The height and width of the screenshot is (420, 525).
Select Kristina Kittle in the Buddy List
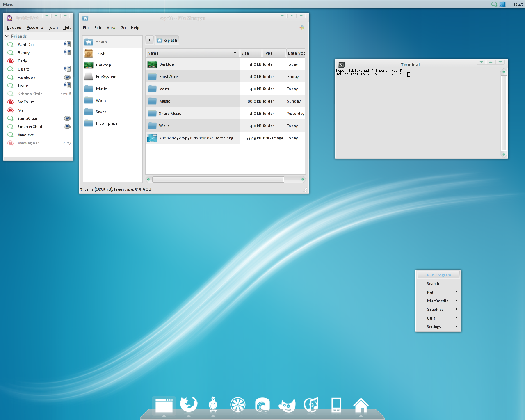(38, 94)
